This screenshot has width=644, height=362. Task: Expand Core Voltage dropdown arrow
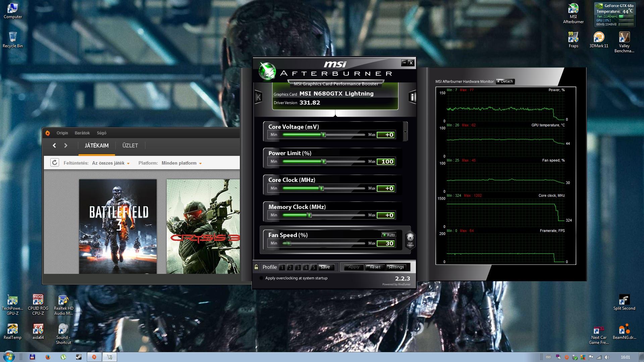405,132
